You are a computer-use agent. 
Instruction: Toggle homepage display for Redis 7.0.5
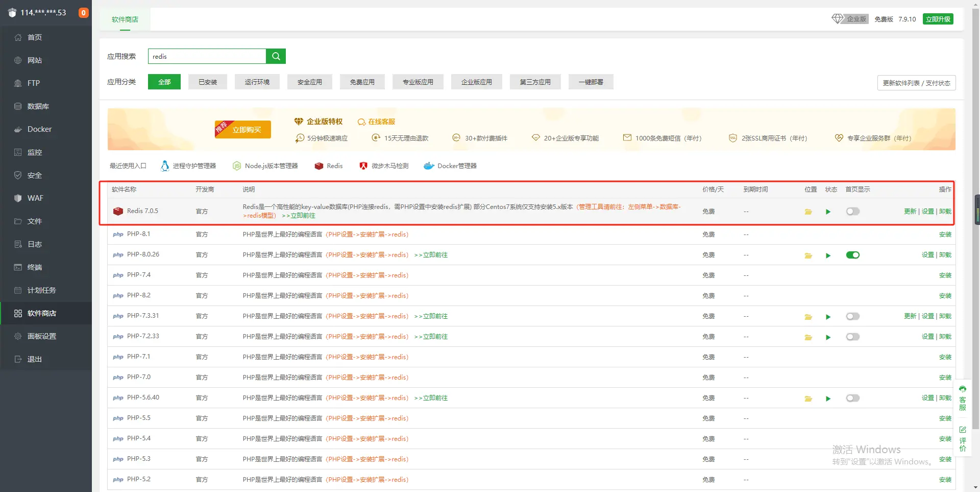point(853,212)
